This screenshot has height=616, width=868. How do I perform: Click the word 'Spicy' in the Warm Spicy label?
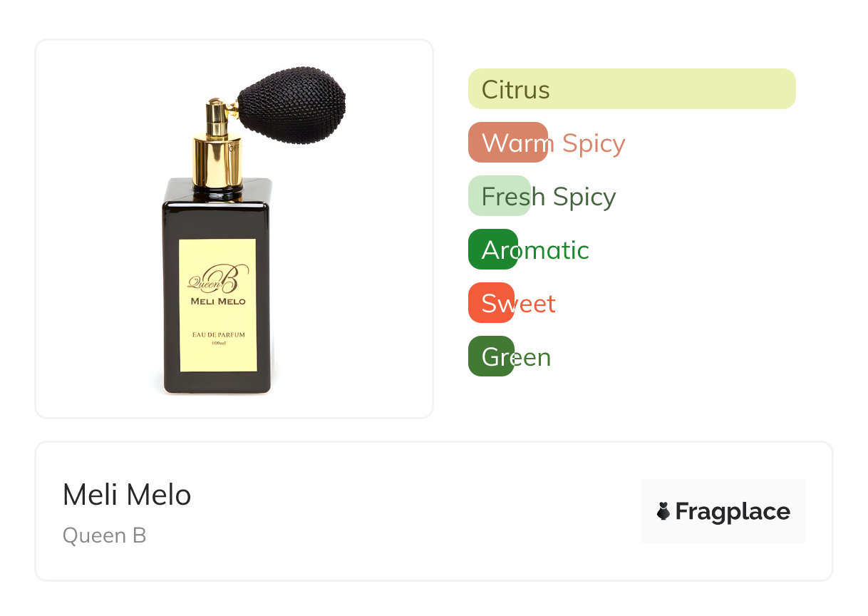(593, 143)
